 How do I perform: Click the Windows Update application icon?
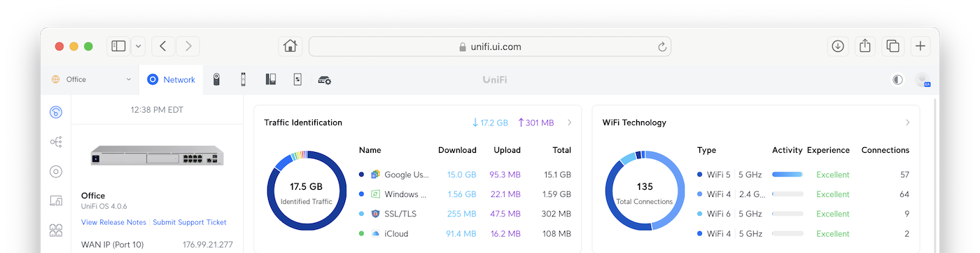[x=375, y=194]
